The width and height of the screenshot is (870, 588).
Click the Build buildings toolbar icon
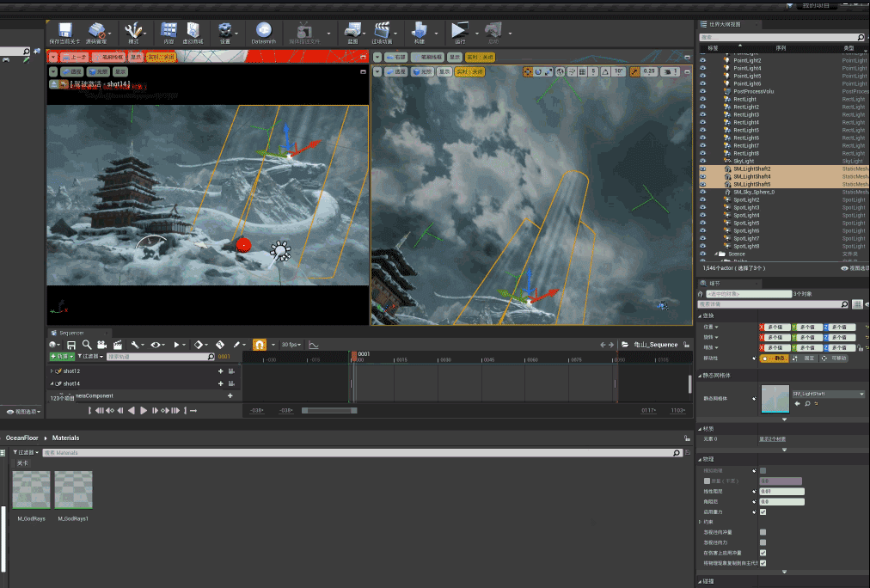point(420,30)
